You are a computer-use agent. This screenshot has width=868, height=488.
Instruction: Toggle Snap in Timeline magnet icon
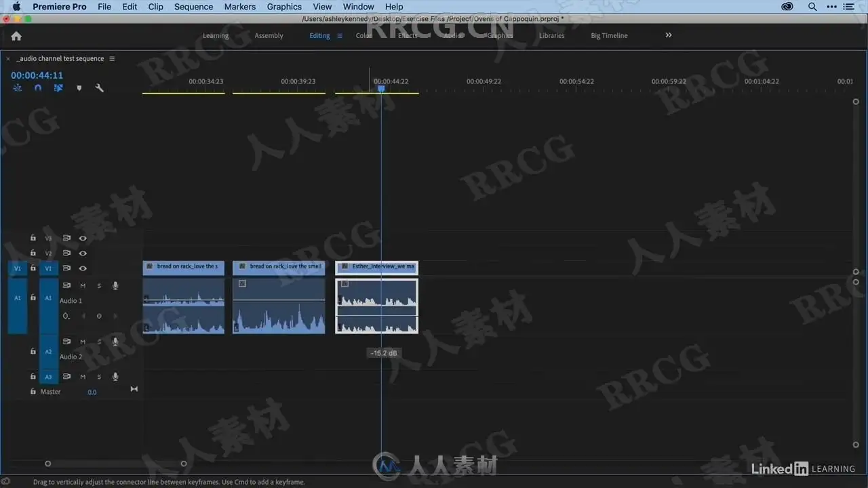(x=38, y=88)
